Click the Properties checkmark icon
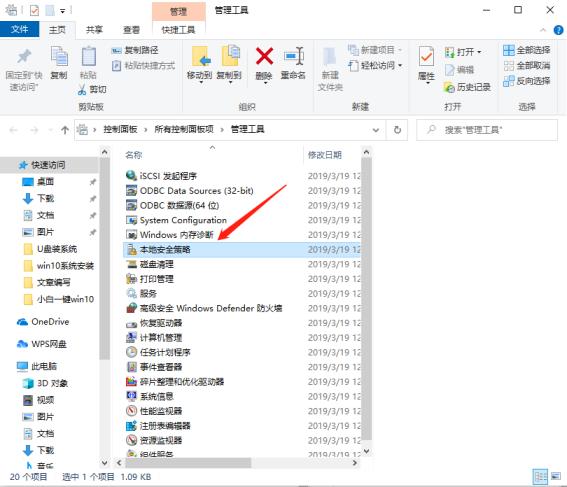This screenshot has height=487, width=567. click(426, 56)
